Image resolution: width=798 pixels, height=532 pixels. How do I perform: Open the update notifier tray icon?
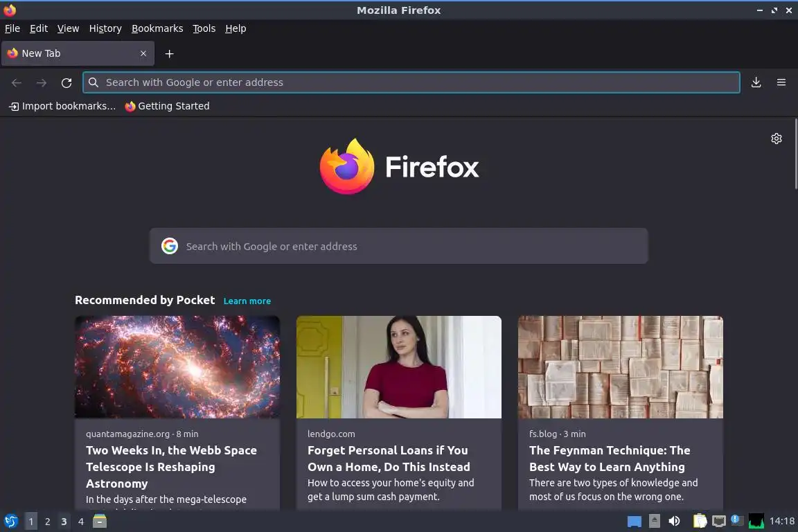coord(737,520)
